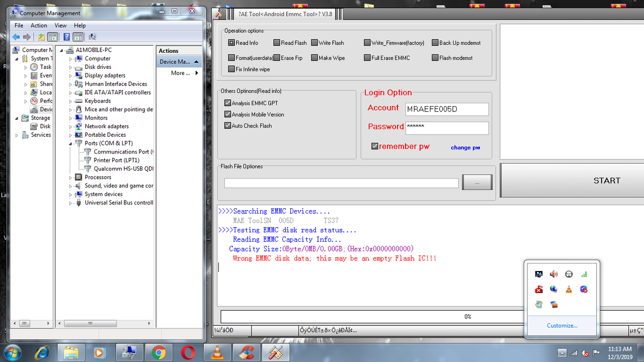Check the Fix Infinite wipe option
Viewport: 644px width, 362px height.
point(231,69)
